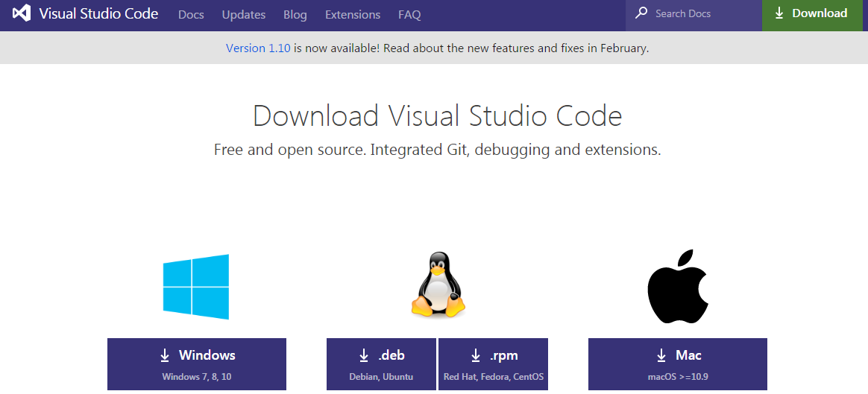This screenshot has width=868, height=394.
Task: Click the 'Free and open source' subtitle text
Action: 437,150
